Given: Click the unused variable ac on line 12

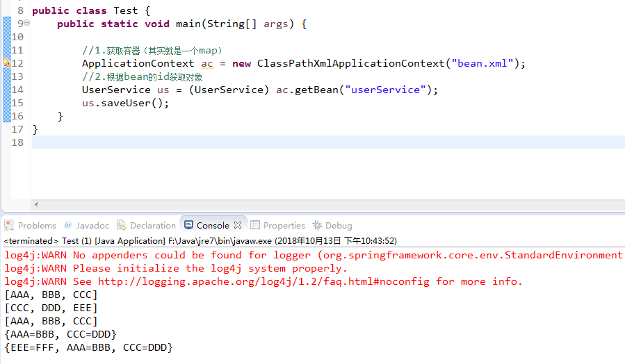Looking at the screenshot, I should 207,63.
